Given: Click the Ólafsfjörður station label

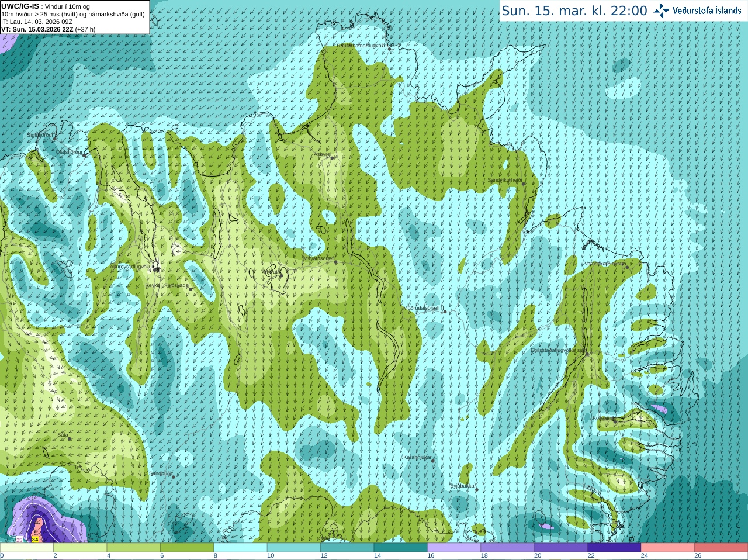Looking at the screenshot, I should pos(70,152).
